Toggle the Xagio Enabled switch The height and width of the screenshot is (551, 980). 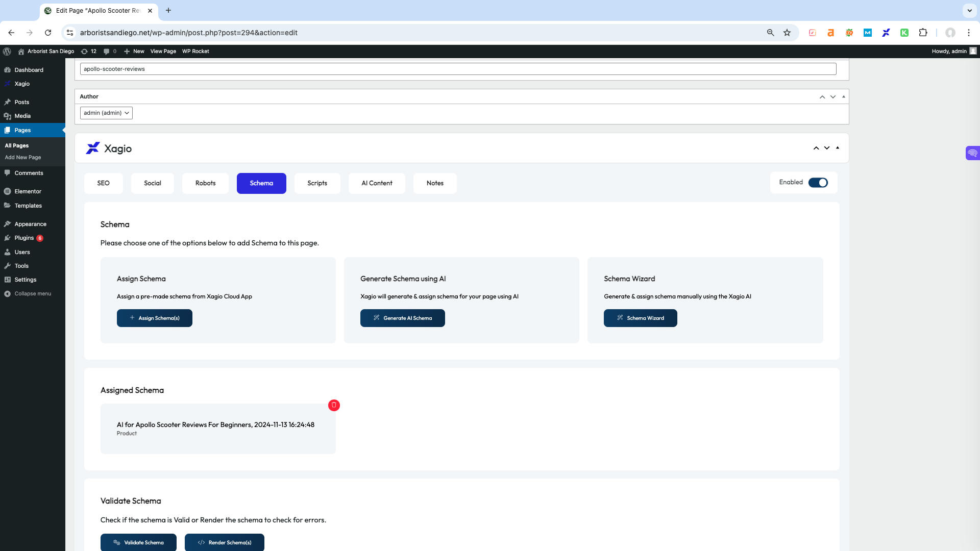click(818, 183)
